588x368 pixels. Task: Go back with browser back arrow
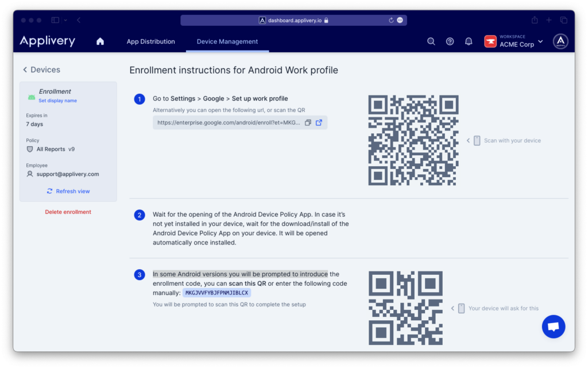pos(79,20)
